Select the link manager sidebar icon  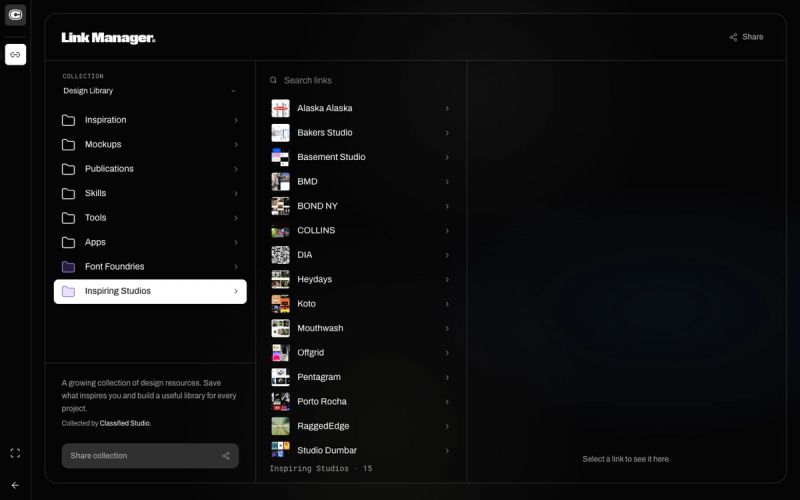pyautogui.click(x=15, y=55)
